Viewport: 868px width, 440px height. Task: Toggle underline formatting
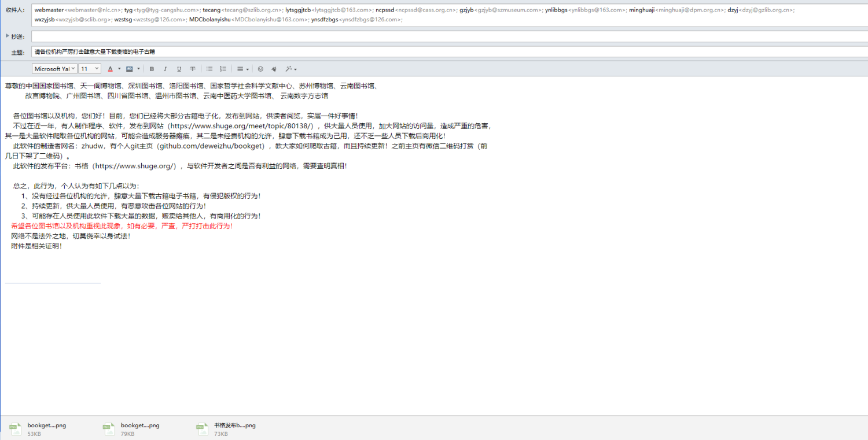click(179, 69)
